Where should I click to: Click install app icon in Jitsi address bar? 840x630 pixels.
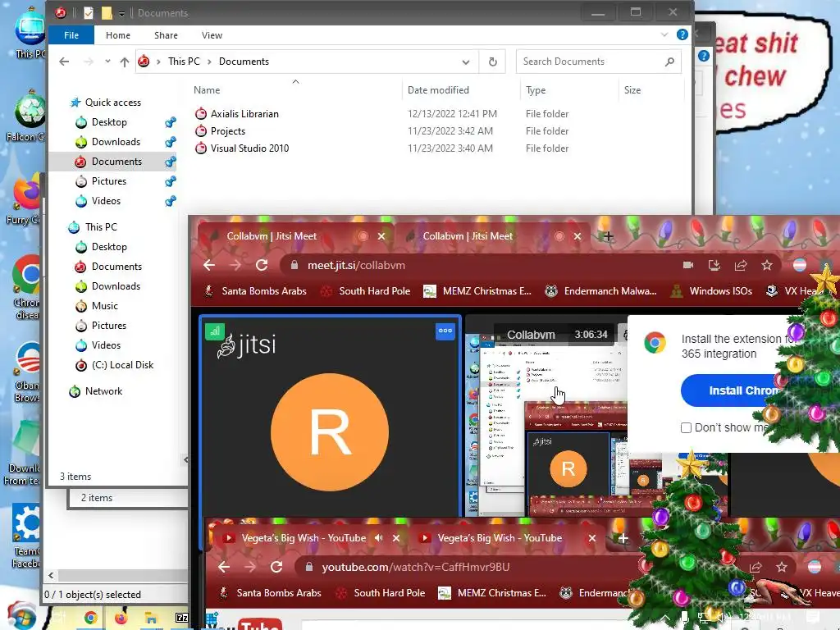[x=714, y=265]
